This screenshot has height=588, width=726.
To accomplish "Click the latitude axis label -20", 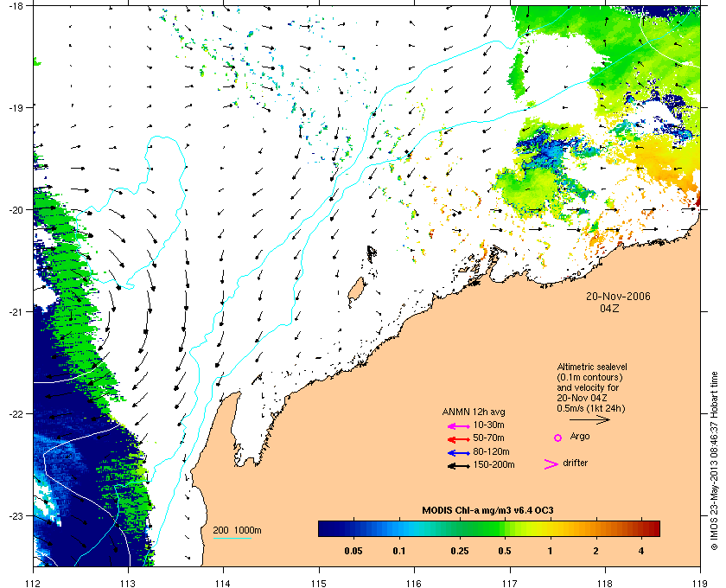I will tap(15, 209).
